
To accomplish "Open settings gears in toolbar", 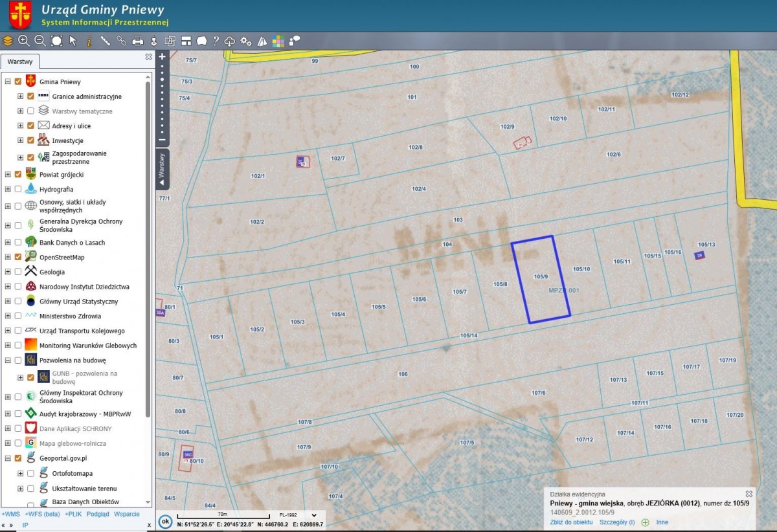I will (x=246, y=41).
